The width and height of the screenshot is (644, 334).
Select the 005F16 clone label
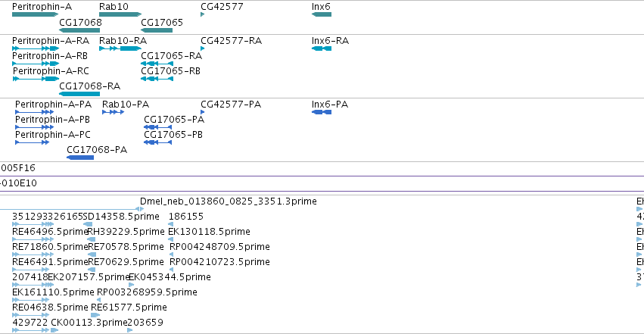pos(18,168)
